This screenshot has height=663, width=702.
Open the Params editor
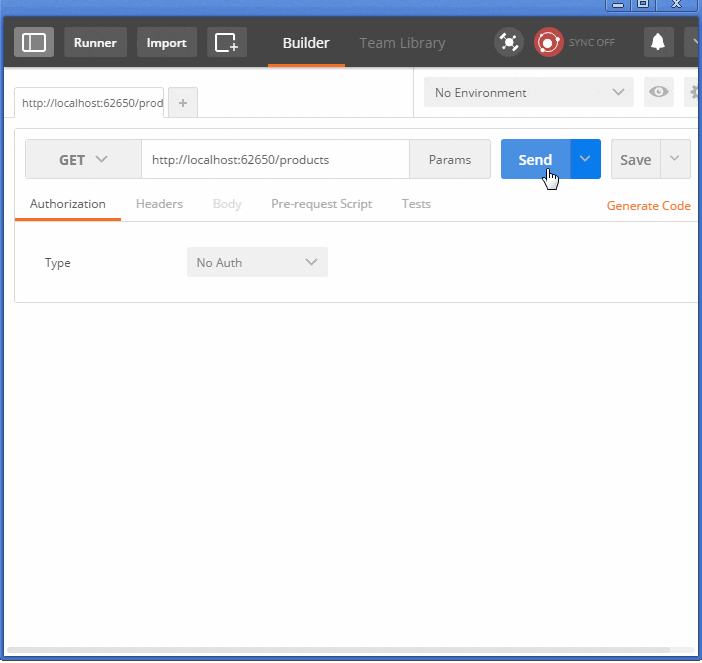coord(450,159)
